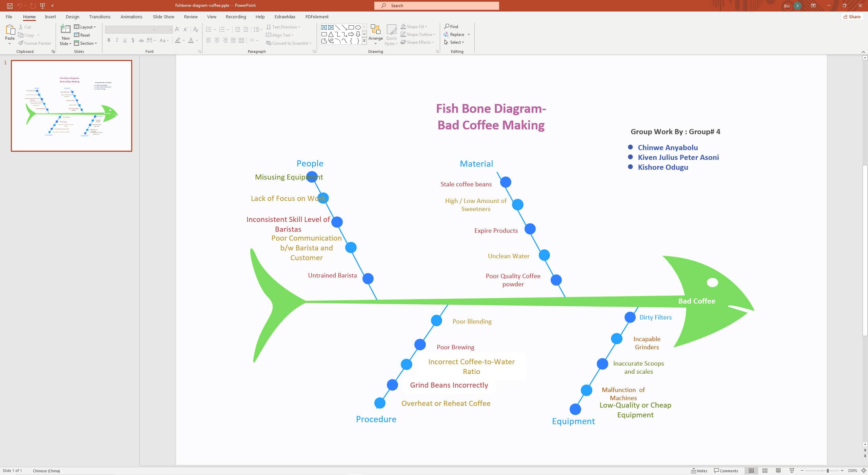The width and height of the screenshot is (868, 475).
Task: Open the Section dropdown
Action: (x=85, y=43)
